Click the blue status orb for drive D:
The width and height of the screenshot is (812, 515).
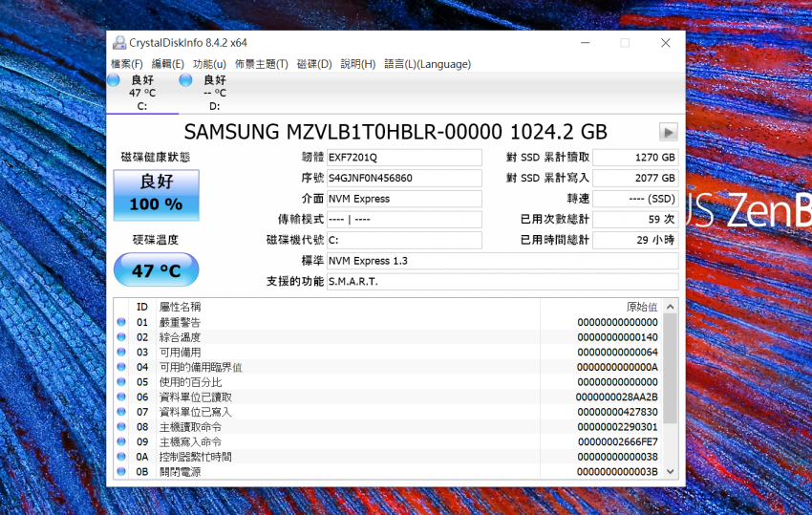(x=185, y=80)
